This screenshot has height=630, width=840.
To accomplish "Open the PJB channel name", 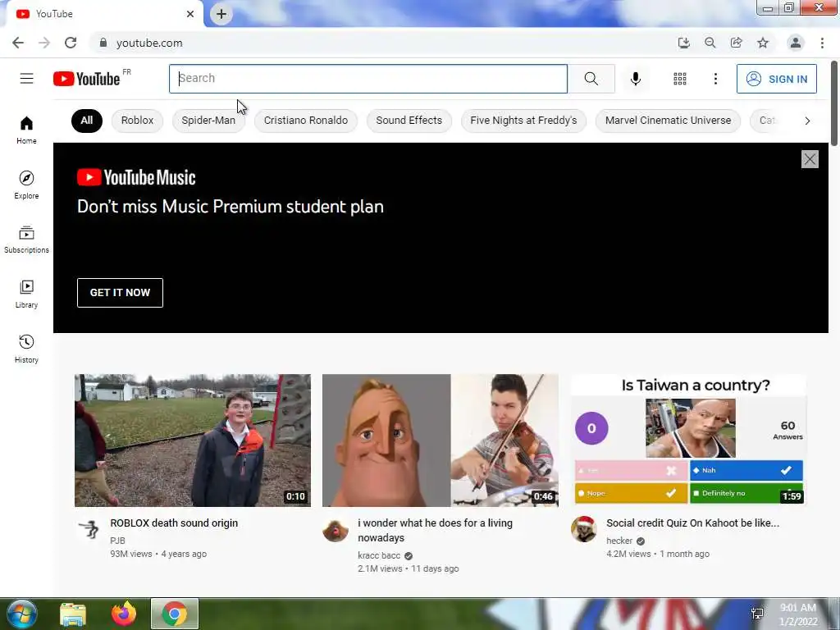I will 117,541.
